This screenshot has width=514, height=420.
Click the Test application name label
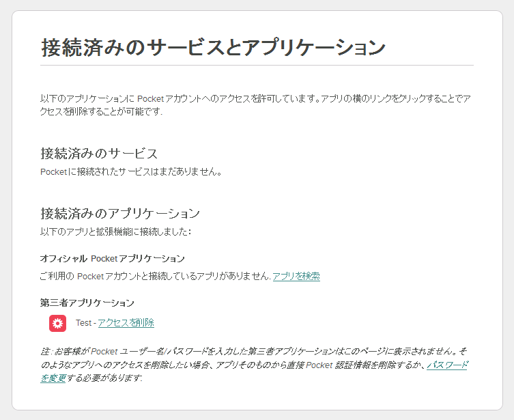(x=83, y=323)
